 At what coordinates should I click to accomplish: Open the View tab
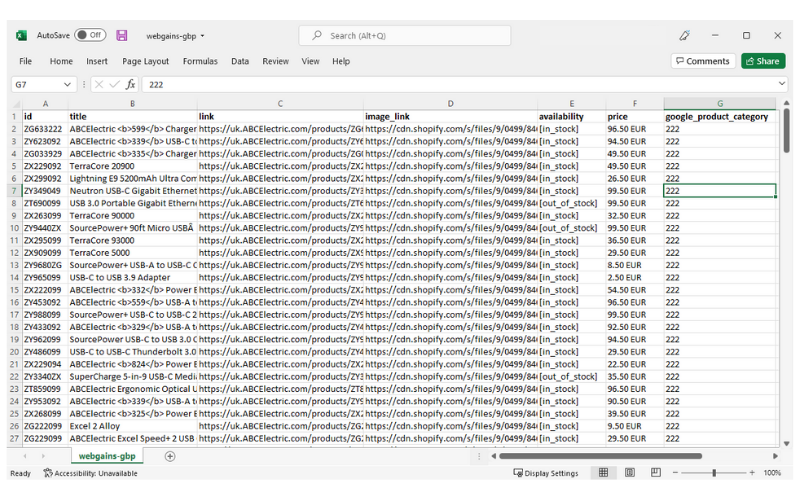pos(310,61)
